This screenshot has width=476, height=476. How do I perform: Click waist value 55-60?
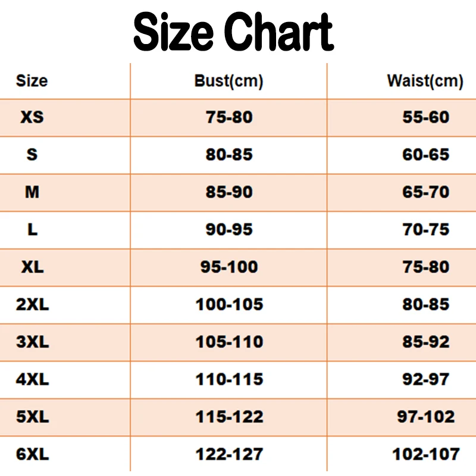coord(426,117)
